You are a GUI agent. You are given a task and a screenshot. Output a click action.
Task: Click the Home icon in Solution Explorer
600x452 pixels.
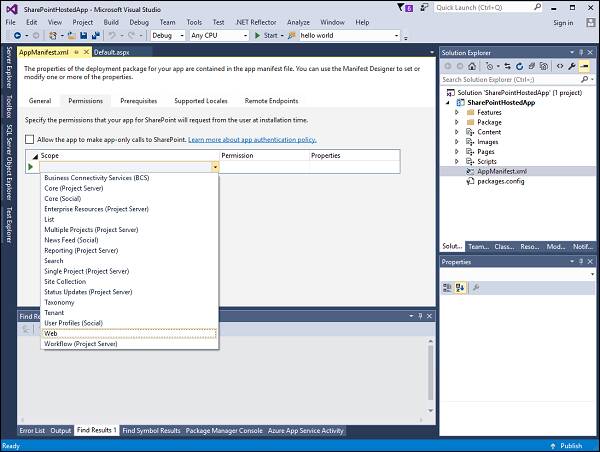click(x=474, y=65)
